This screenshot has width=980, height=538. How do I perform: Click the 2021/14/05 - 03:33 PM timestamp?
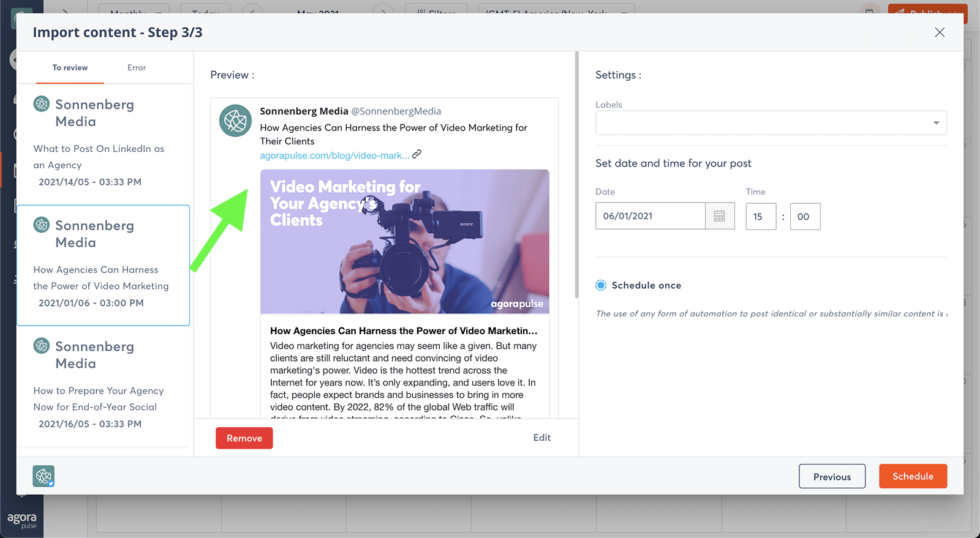click(x=90, y=182)
